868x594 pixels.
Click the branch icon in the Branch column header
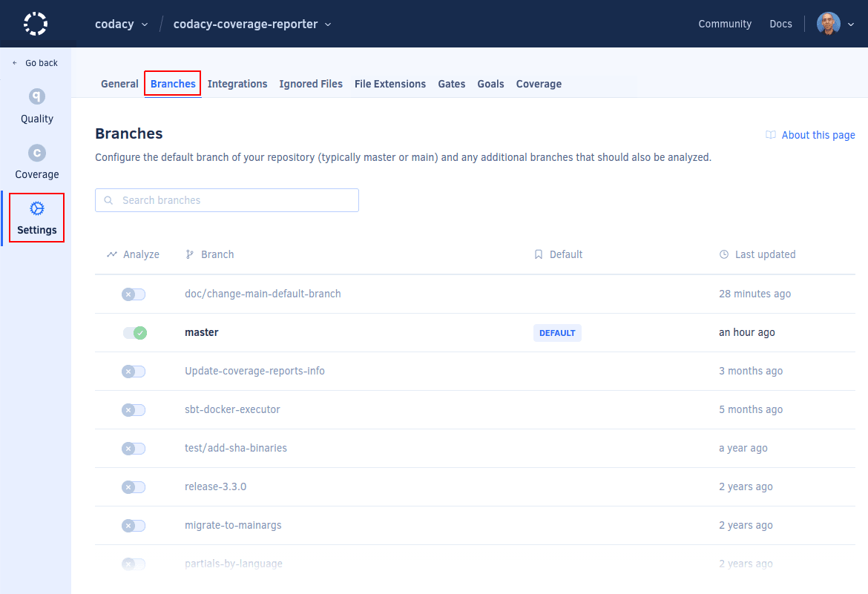(190, 254)
